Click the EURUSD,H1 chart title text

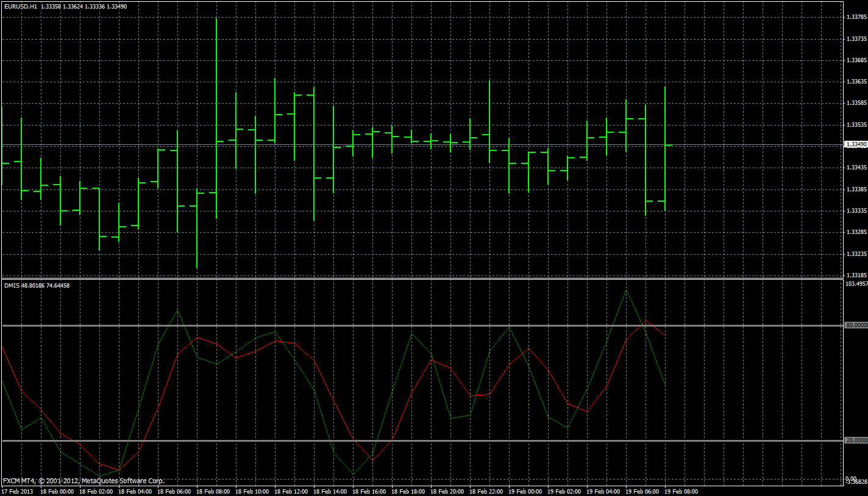tap(20, 6)
